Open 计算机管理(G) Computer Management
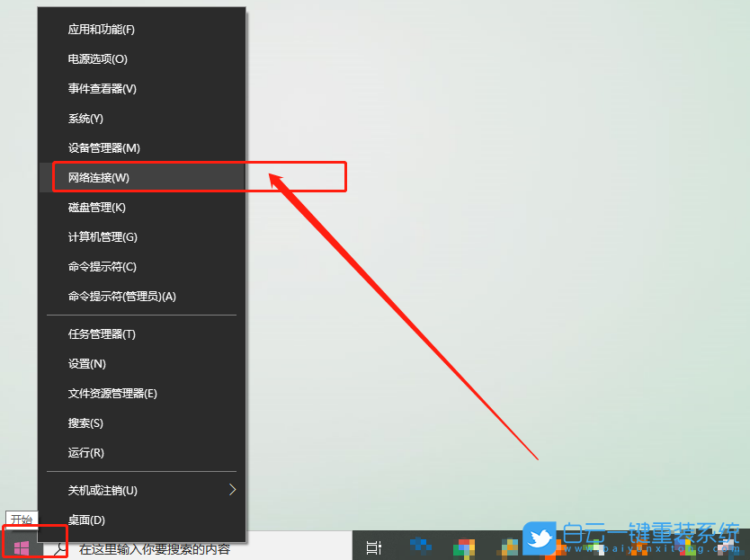Screen dimensions: 750x560 (x=102, y=236)
